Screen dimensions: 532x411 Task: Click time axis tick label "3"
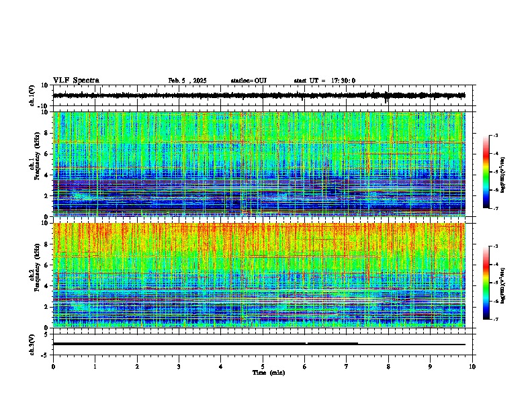click(x=179, y=367)
